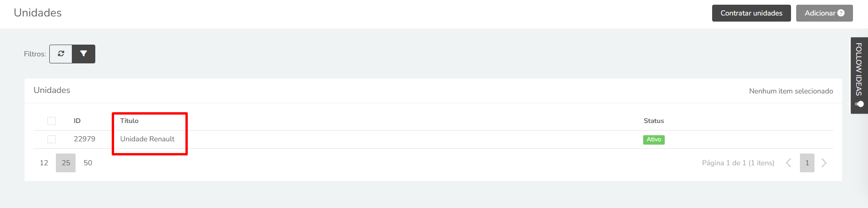Viewport: 868px width, 208px height.
Task: Click the help icon on Adicionar
Action: (x=841, y=13)
